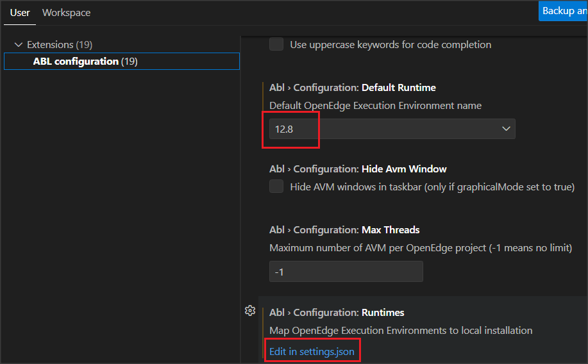Click the Max Threads setting title

tap(344, 230)
